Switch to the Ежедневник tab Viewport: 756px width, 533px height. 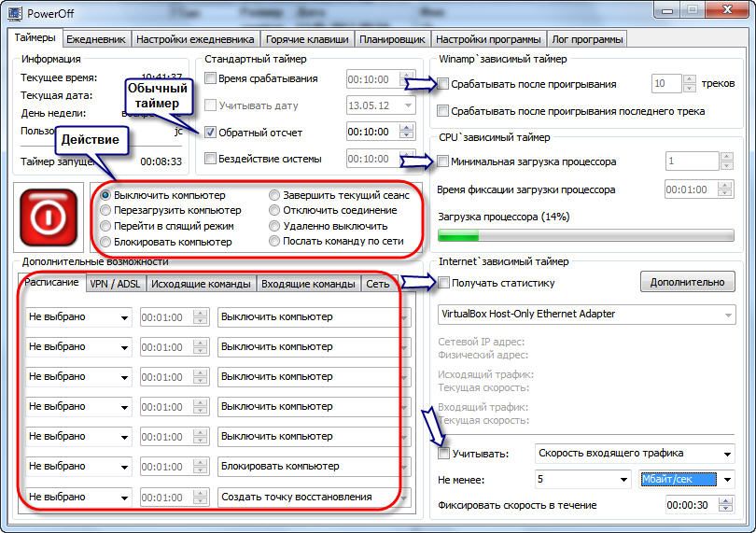[96, 39]
